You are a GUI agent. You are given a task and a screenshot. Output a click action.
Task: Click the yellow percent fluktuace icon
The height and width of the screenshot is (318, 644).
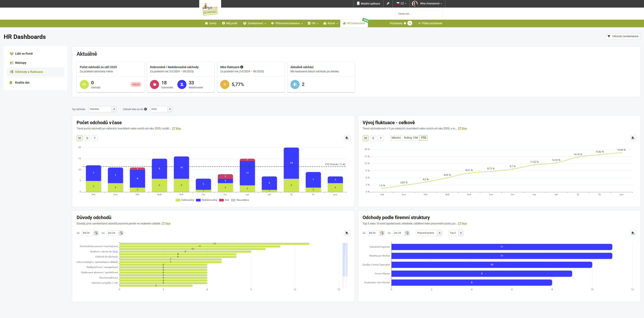tap(225, 84)
